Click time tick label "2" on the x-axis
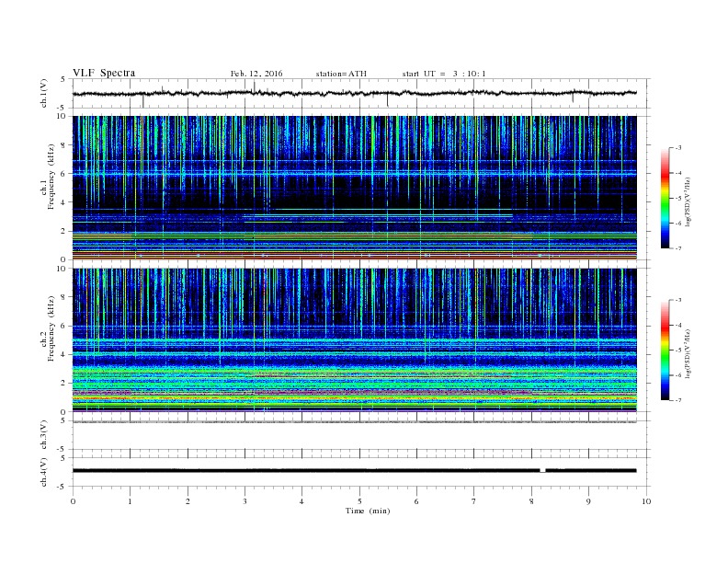The image size is (728, 563). pos(188,501)
